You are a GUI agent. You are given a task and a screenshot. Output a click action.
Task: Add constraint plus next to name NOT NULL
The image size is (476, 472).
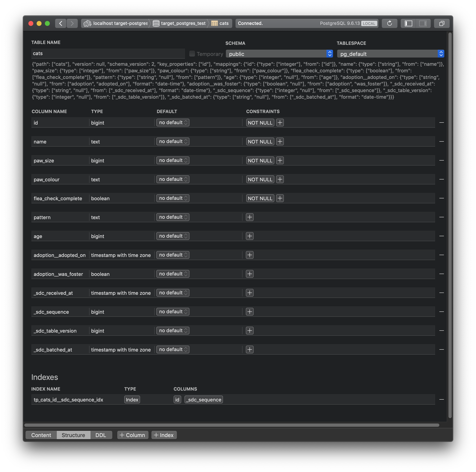click(x=280, y=142)
